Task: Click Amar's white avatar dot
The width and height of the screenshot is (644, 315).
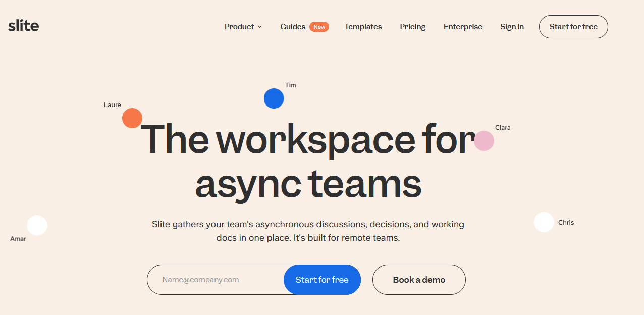Action: (37, 225)
